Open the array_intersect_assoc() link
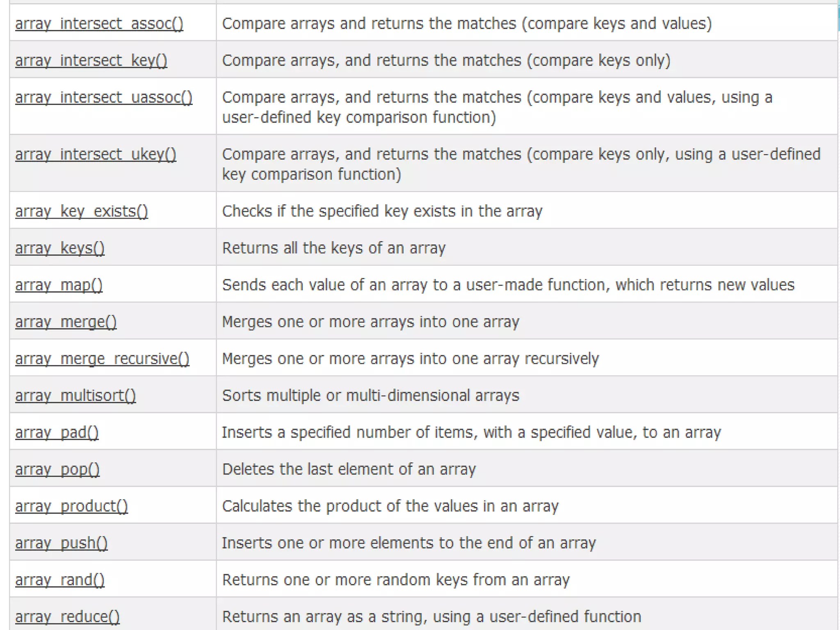The width and height of the screenshot is (840, 630). (99, 24)
